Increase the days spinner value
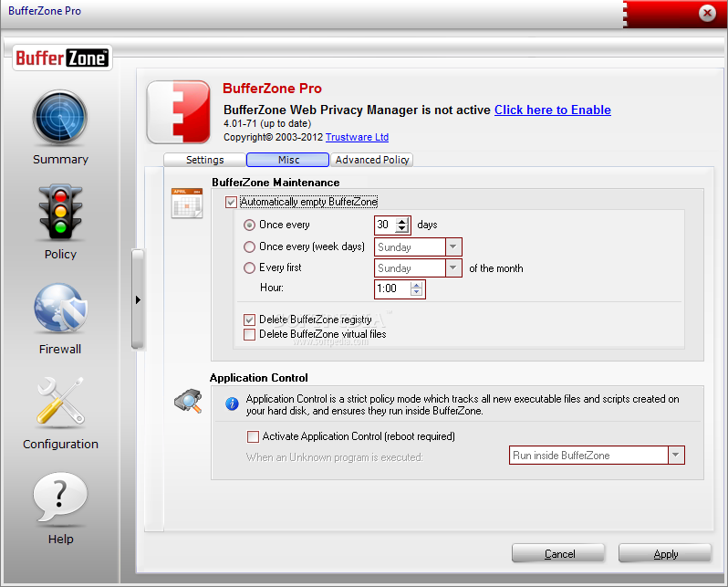 coord(402,221)
